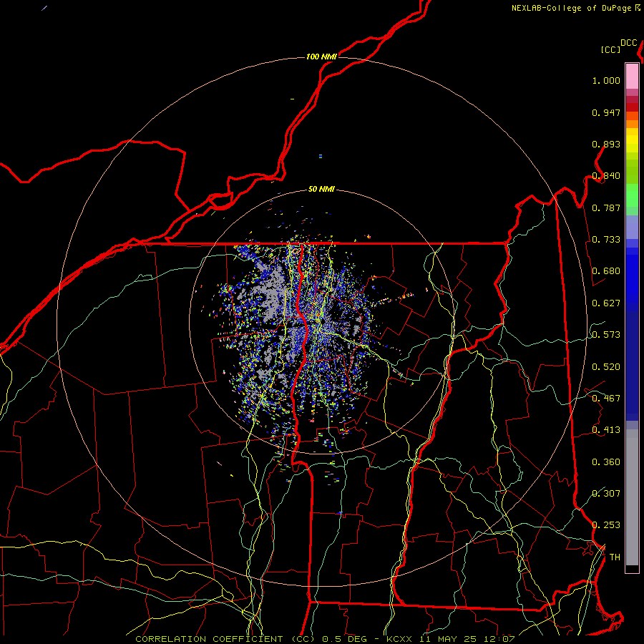644x644 pixels.
Task: Click the [CC] label above the color bar
Action: (611, 49)
